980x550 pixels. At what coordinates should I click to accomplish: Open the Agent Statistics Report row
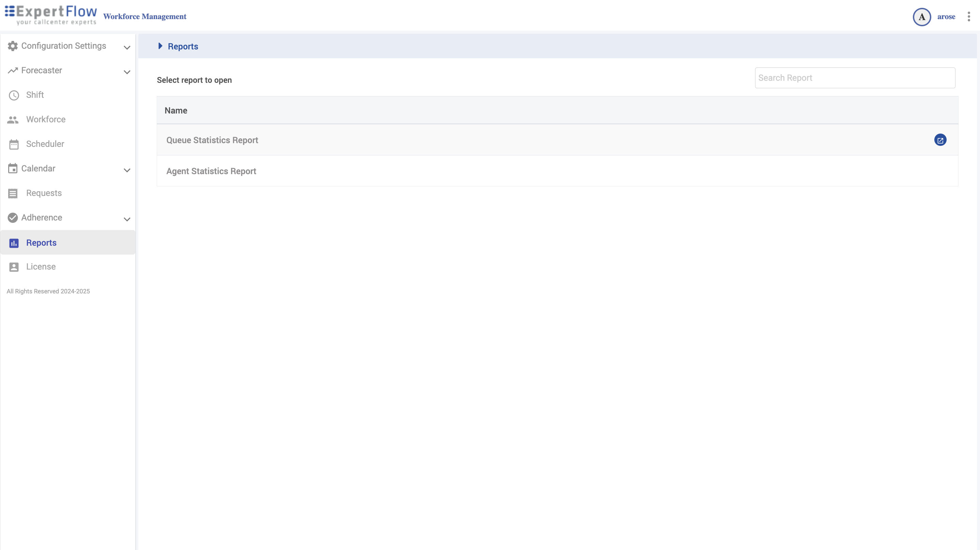pos(211,171)
